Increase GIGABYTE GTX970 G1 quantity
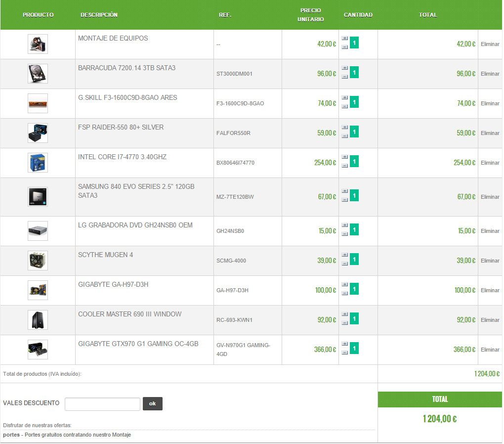Image resolution: width=504 pixels, height=444 pixels. tap(344, 343)
